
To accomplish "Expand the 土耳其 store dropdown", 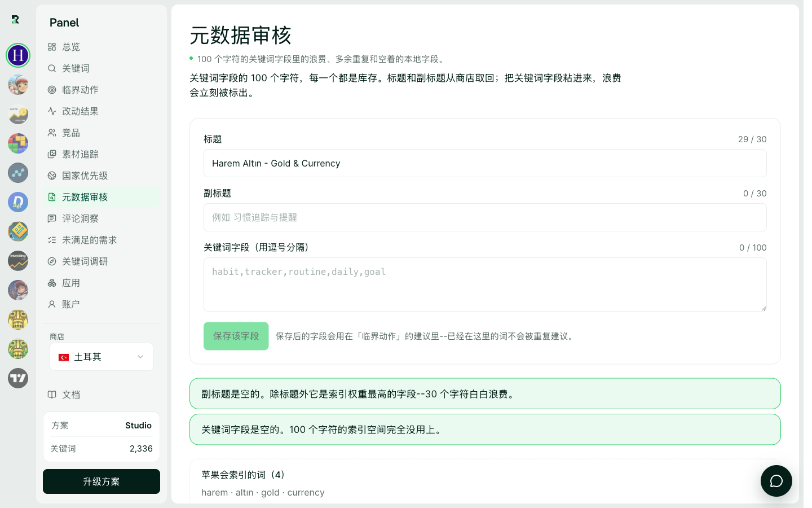I will pyautogui.click(x=101, y=357).
